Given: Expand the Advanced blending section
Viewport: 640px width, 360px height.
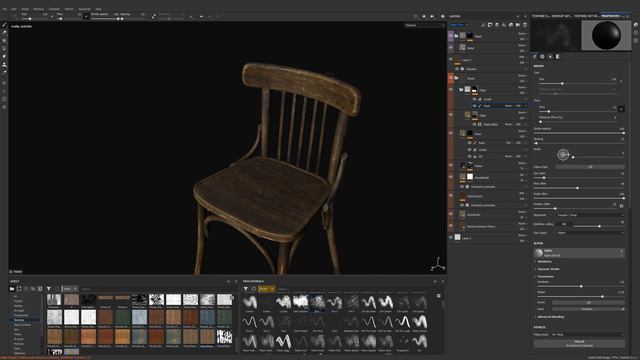Looking at the screenshot, I should (549, 317).
